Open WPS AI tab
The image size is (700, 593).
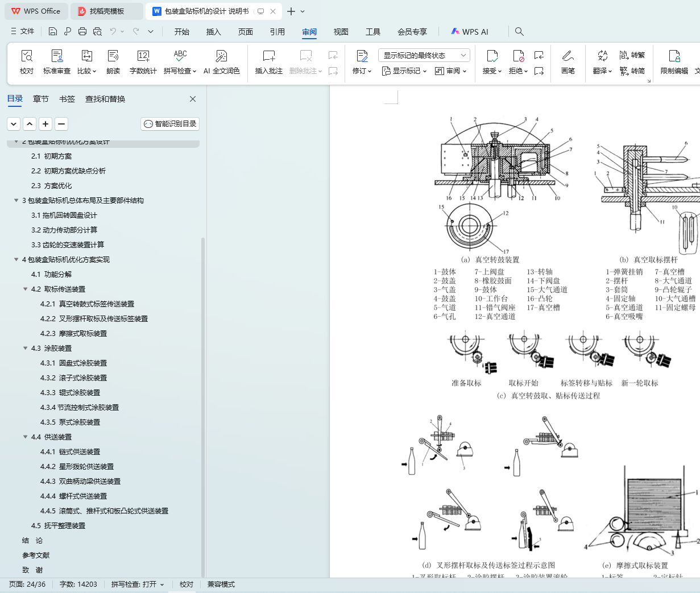click(470, 32)
